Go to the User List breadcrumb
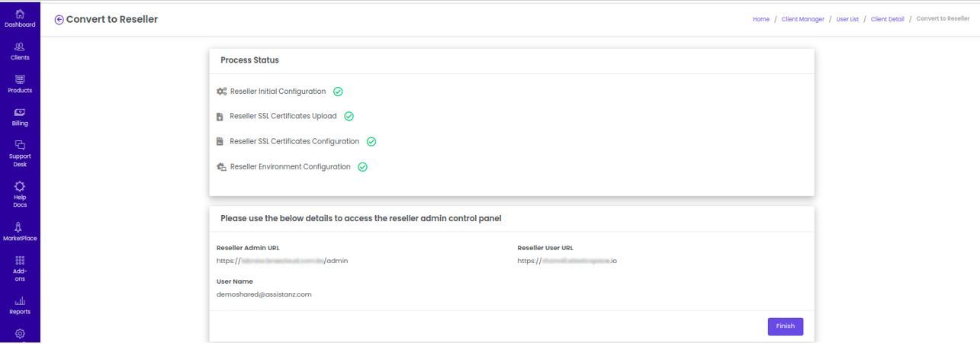980x344 pixels. pyautogui.click(x=848, y=19)
